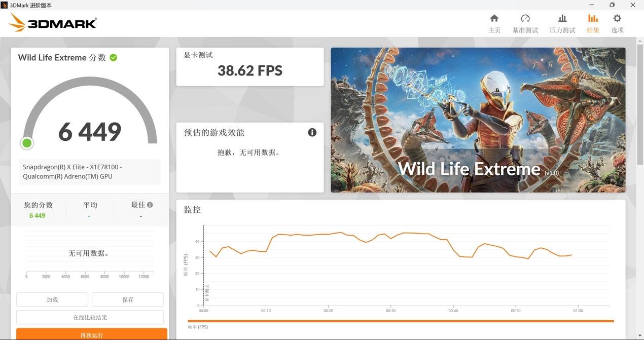Screen dimensions: 644x340
Task: Click the 3DMark logo
Action: [53, 23]
